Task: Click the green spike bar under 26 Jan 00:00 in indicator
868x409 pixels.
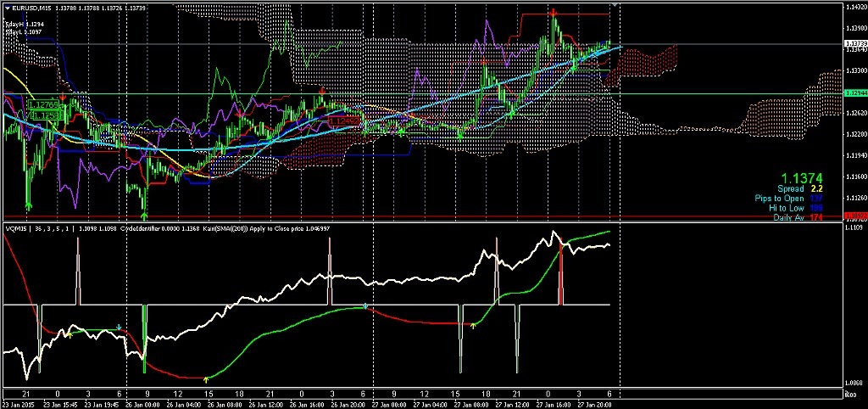Action: (x=144, y=338)
